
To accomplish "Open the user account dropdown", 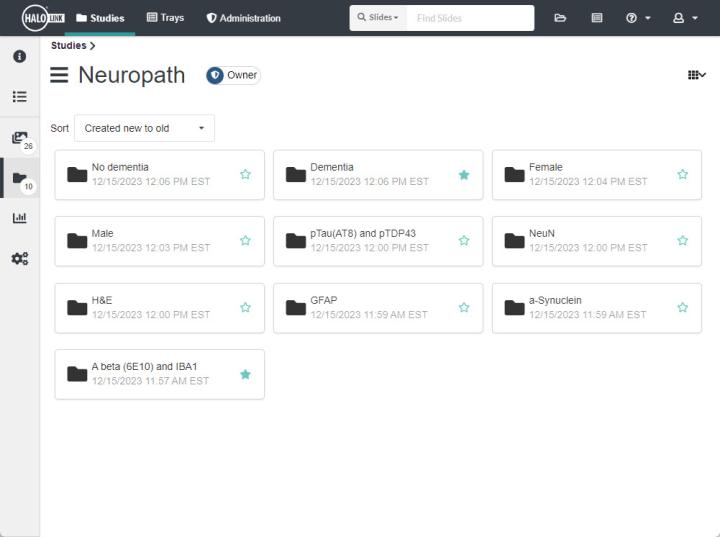I will coord(685,18).
